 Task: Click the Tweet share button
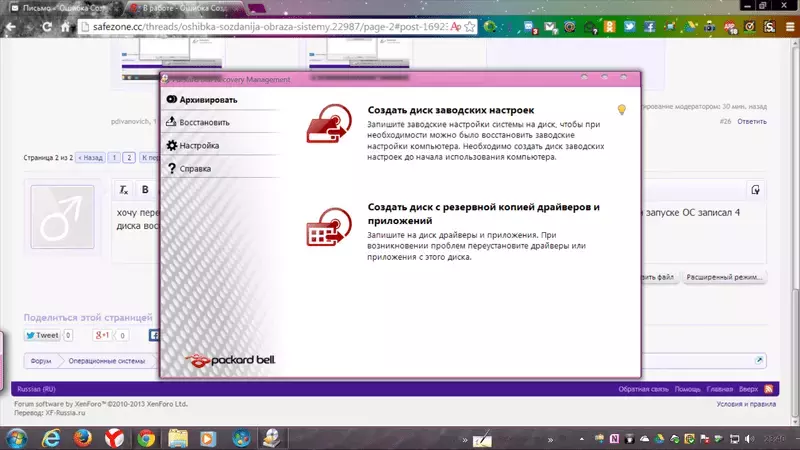pyautogui.click(x=42, y=335)
